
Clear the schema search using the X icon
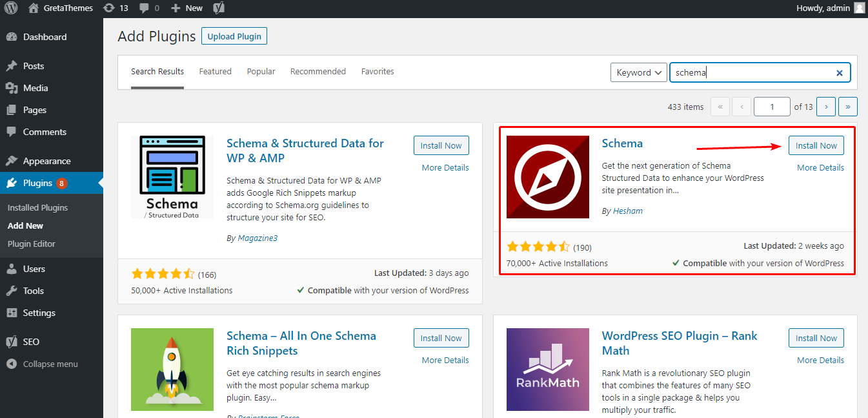839,72
